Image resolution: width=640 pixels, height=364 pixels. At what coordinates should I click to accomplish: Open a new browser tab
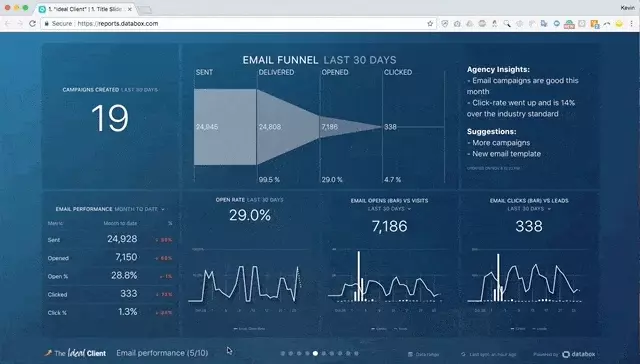144,9
